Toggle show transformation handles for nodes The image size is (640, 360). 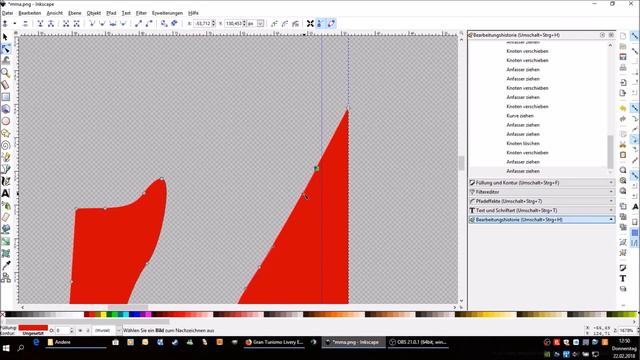(x=310, y=24)
